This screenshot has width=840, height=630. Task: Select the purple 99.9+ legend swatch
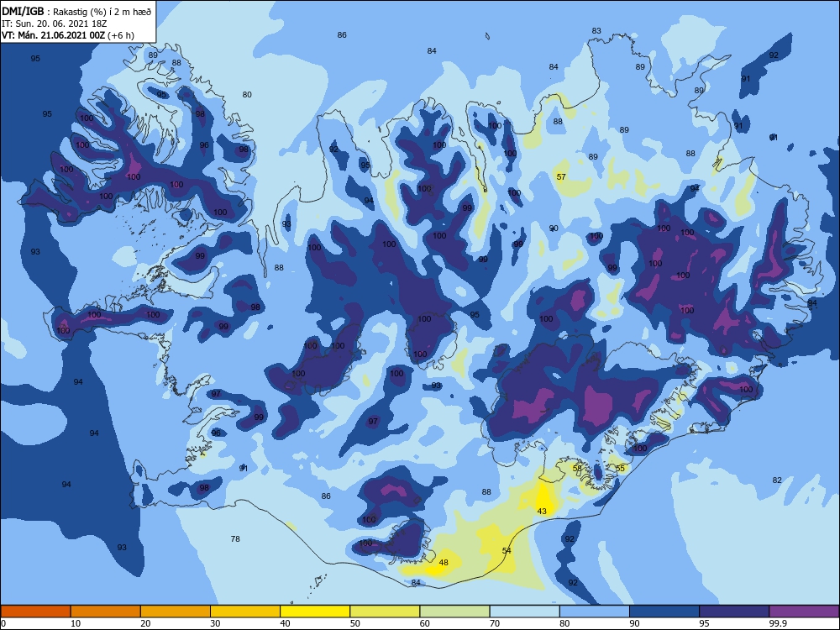804,612
